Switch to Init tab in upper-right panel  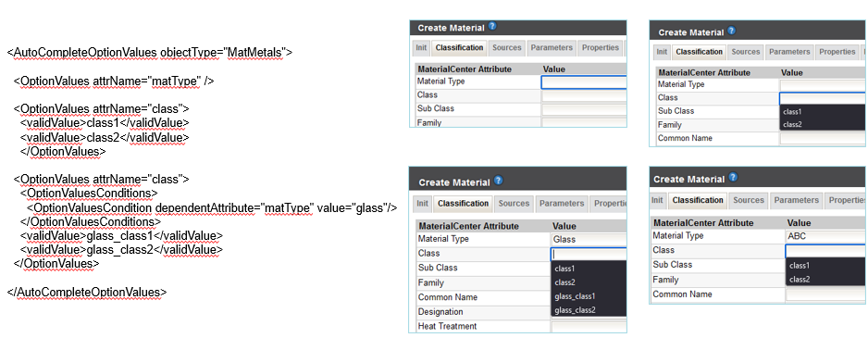pyautogui.click(x=662, y=52)
